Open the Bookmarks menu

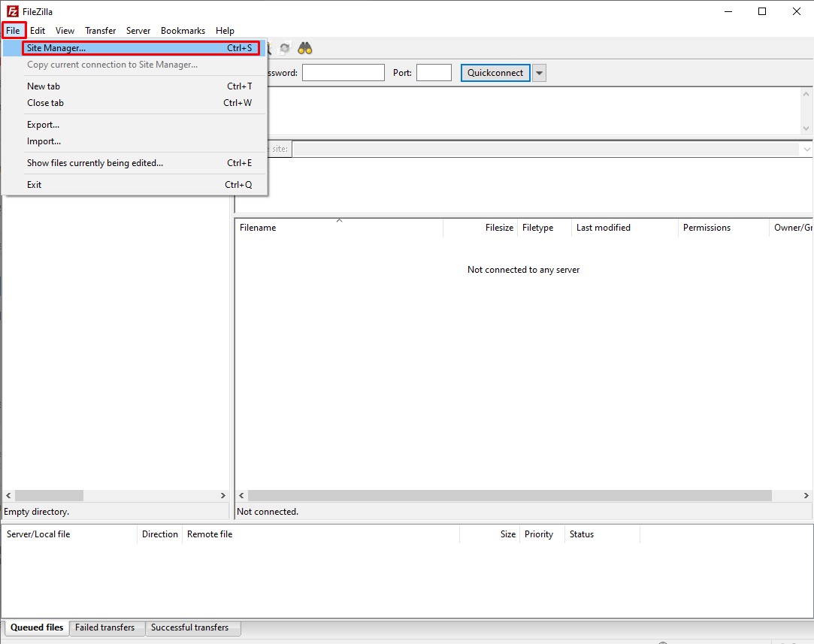pyautogui.click(x=183, y=31)
